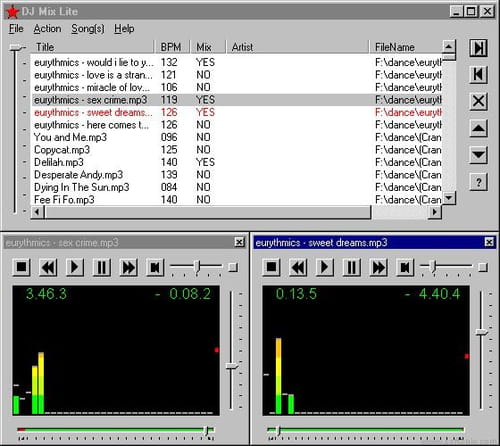This screenshot has width=500, height=446.
Task: Move the selected song up with the arrow
Action: coord(478,128)
